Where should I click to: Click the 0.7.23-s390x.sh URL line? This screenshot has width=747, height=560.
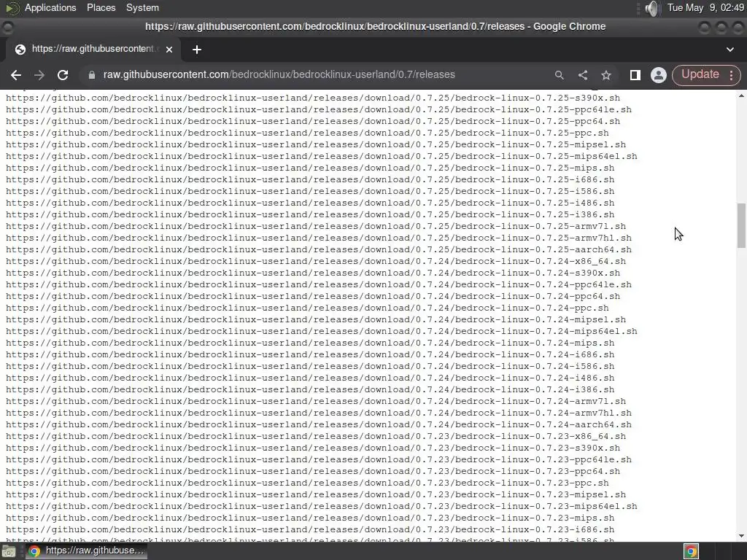(x=313, y=448)
